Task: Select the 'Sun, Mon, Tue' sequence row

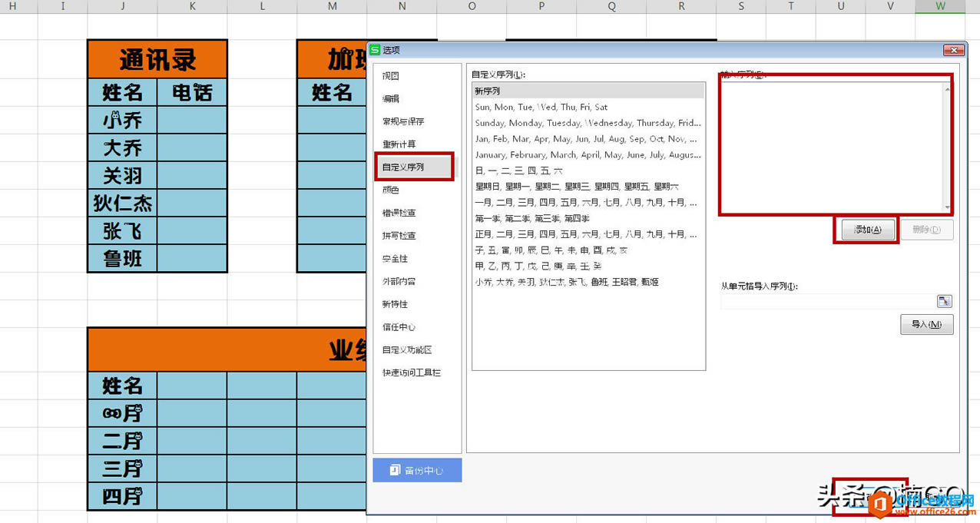Action: tap(588, 108)
